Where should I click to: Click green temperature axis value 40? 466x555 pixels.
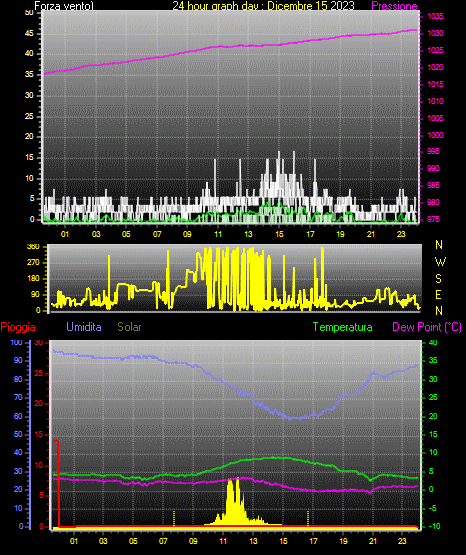pos(433,342)
